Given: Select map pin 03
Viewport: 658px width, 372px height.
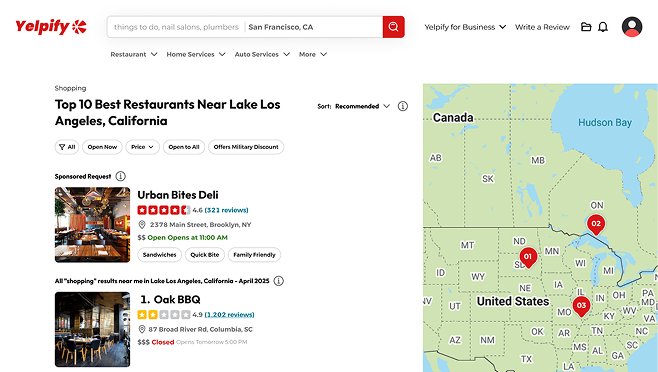Looking at the screenshot, I should (x=581, y=306).
